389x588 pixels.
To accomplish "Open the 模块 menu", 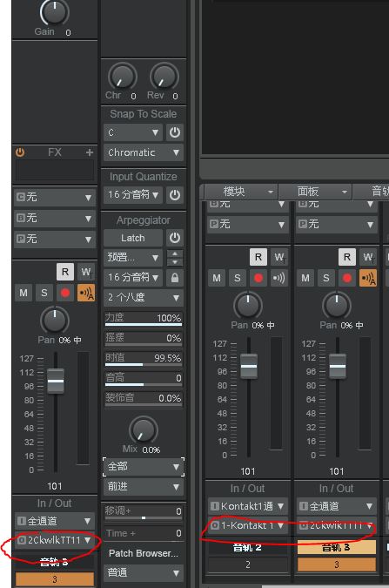I will pos(240,192).
